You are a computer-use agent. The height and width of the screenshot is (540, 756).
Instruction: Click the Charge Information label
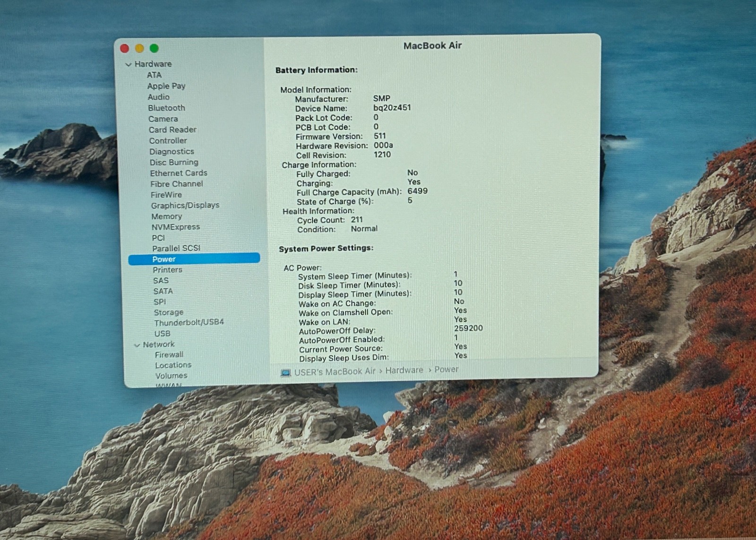[319, 165]
